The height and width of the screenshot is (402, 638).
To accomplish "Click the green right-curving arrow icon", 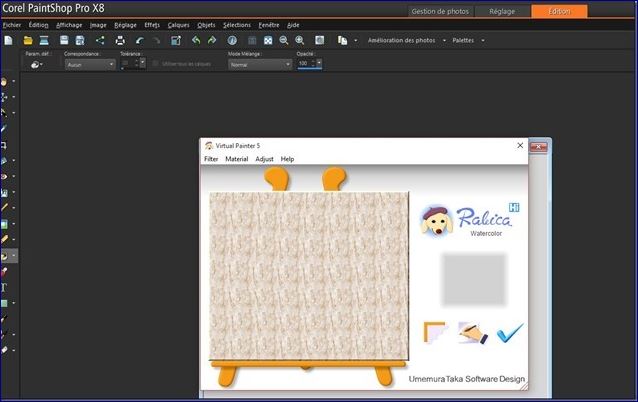I will (212, 40).
